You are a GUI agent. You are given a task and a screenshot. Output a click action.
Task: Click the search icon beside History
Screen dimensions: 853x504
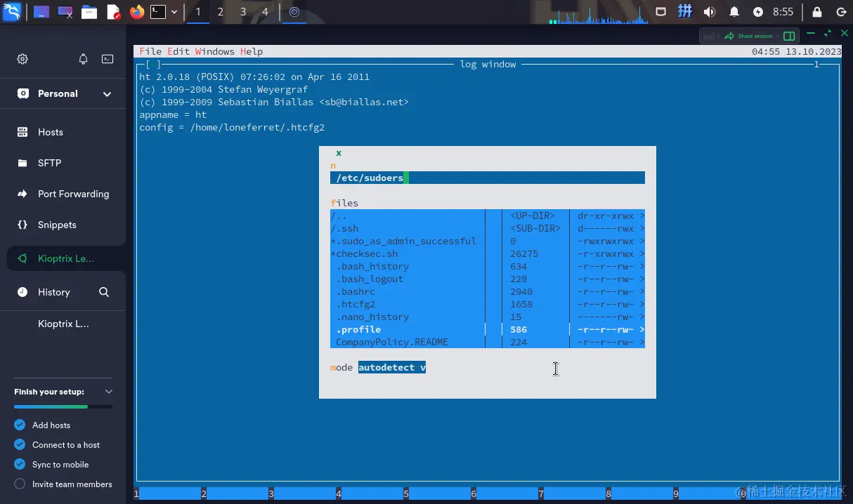(x=104, y=292)
